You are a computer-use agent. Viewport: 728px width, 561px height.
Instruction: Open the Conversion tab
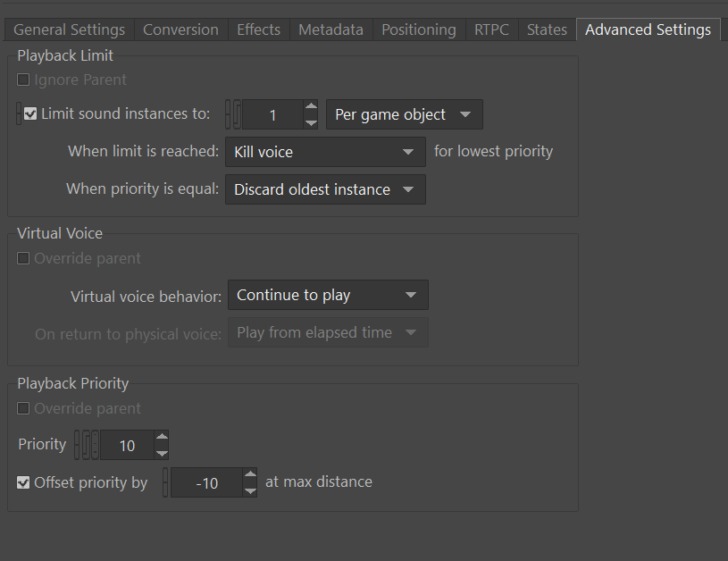180,29
